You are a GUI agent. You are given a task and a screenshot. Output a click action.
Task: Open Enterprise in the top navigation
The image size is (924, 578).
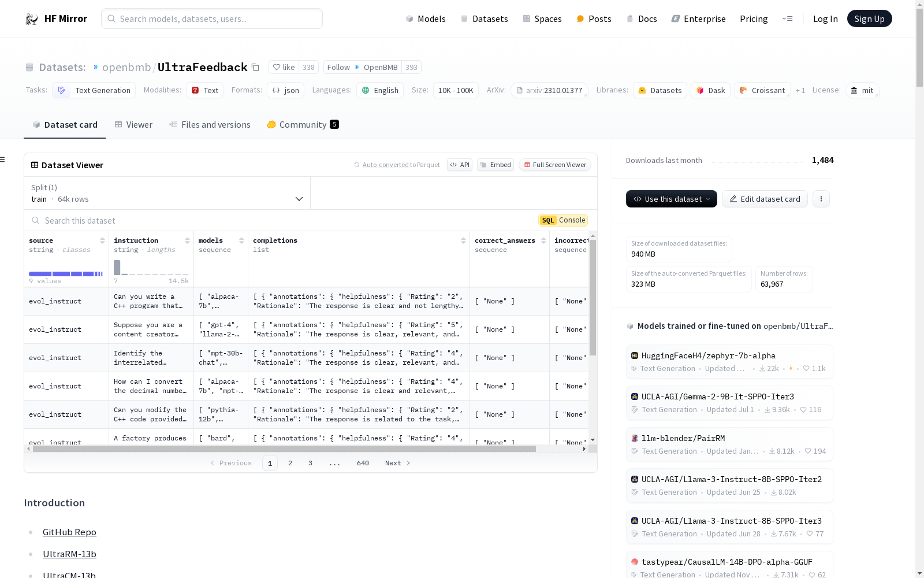coord(698,18)
